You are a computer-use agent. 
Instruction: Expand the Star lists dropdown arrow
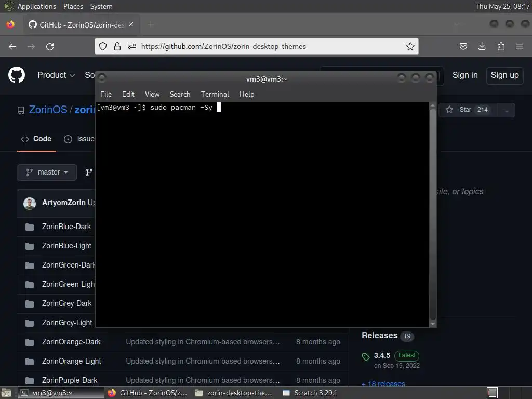507,111
